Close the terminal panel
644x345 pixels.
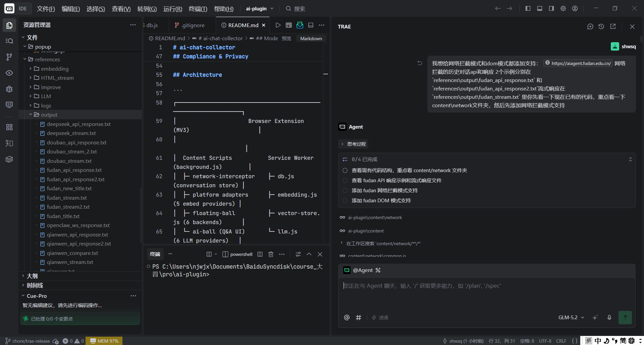coord(320,254)
